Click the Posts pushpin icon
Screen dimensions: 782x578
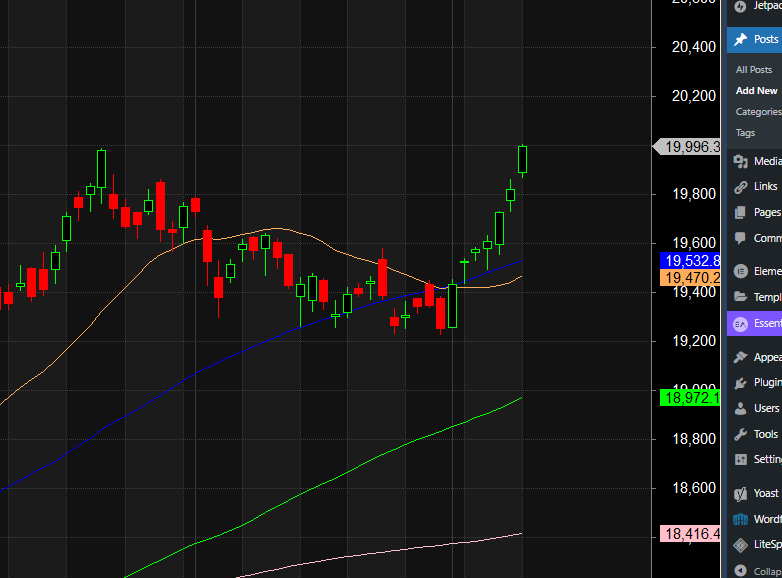point(741,39)
